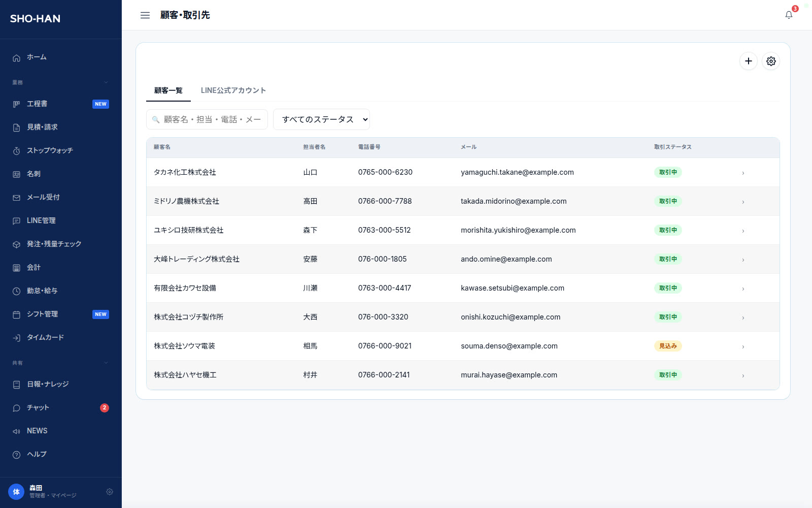Open user settings gear beside 森田
Screen dimensions: 812x508
point(110,492)
